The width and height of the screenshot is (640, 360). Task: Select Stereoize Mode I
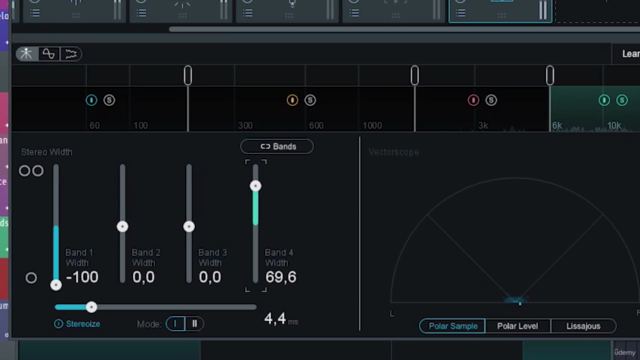point(176,324)
